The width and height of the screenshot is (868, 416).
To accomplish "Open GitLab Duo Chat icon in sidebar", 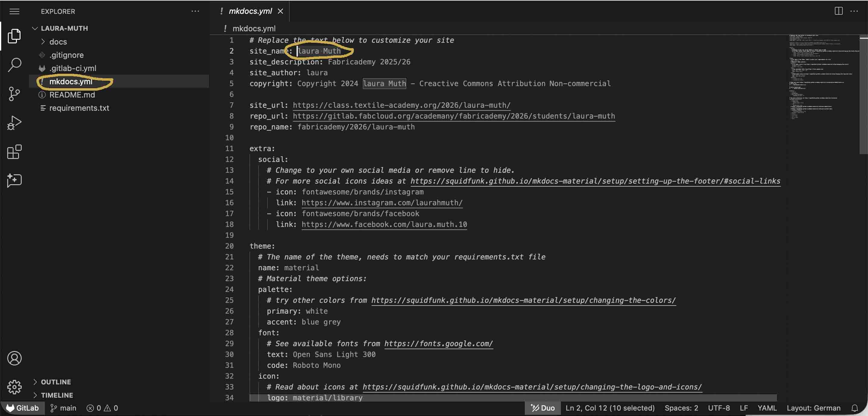I will (14, 180).
